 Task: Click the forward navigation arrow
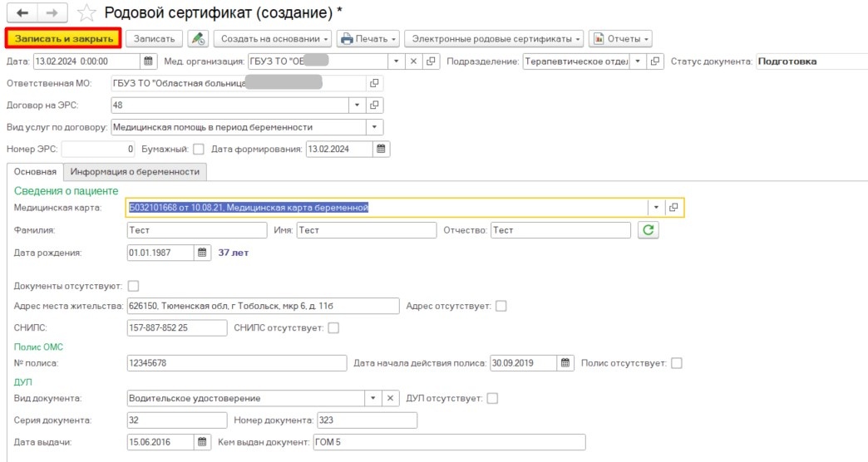[x=51, y=12]
